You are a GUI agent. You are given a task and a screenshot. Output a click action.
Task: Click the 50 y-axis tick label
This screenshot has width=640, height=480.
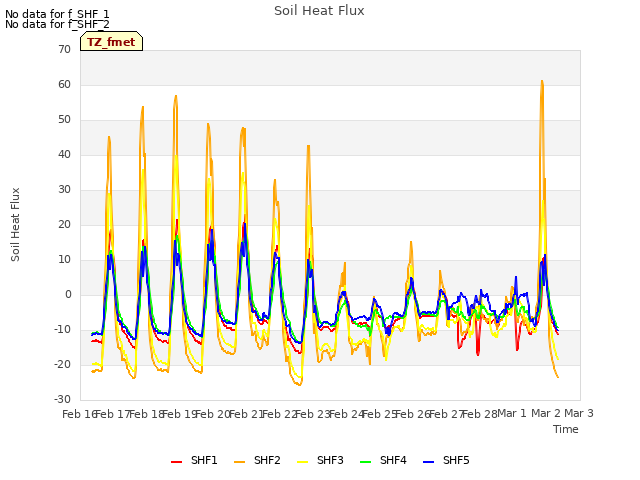click(x=64, y=120)
